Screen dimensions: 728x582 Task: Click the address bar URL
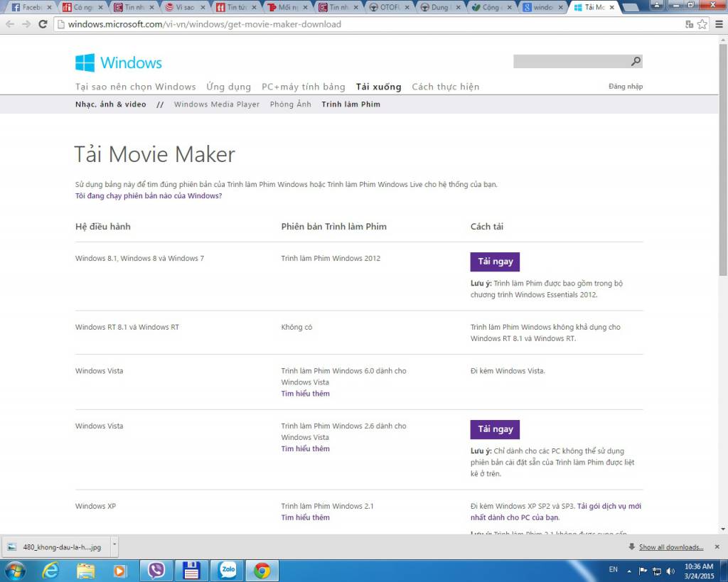(204, 24)
